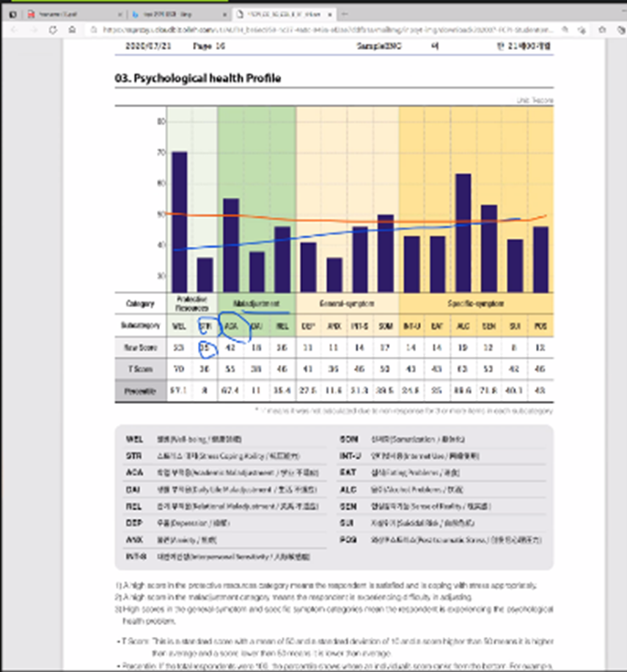Close the second browser tab
This screenshot has height=672, width=627.
[x=224, y=15]
